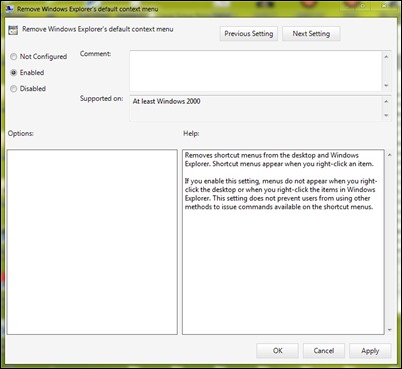This screenshot has width=402, height=369.
Task: Click the Help text starting 'Removes shortcut menus'
Action: (x=279, y=160)
